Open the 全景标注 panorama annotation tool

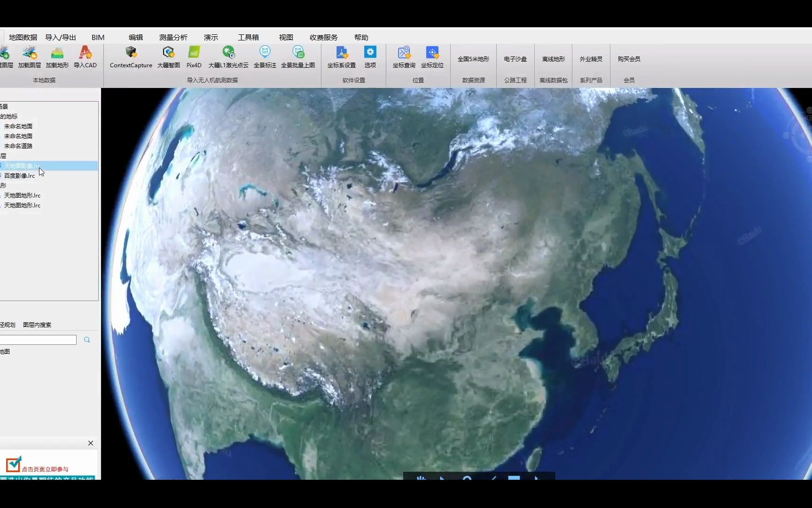(265, 57)
